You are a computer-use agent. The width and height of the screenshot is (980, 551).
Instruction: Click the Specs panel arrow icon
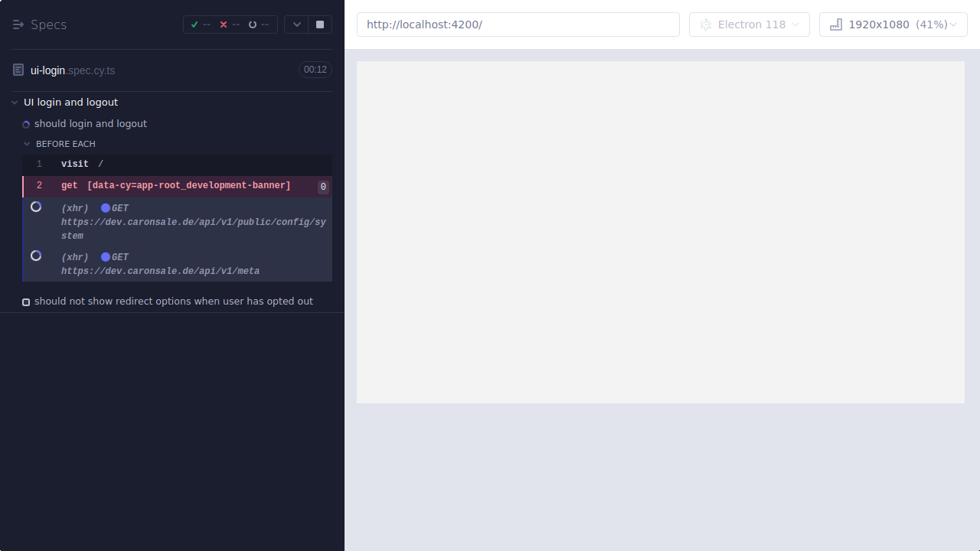(x=18, y=24)
